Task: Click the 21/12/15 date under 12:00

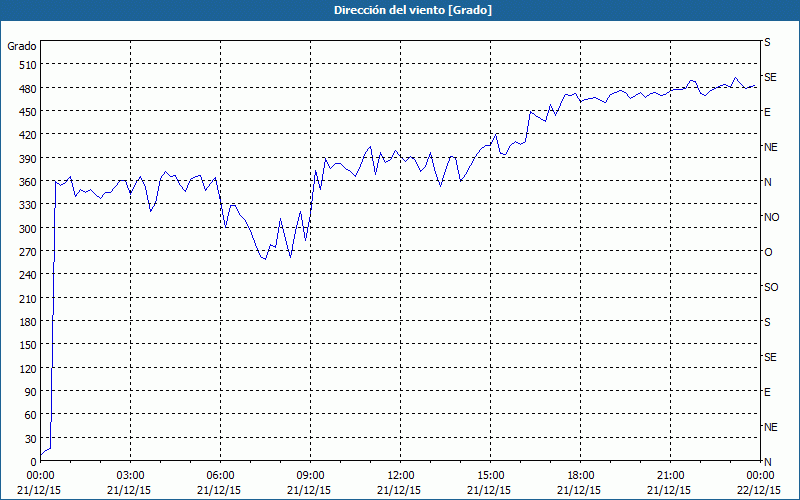Action: [x=399, y=490]
